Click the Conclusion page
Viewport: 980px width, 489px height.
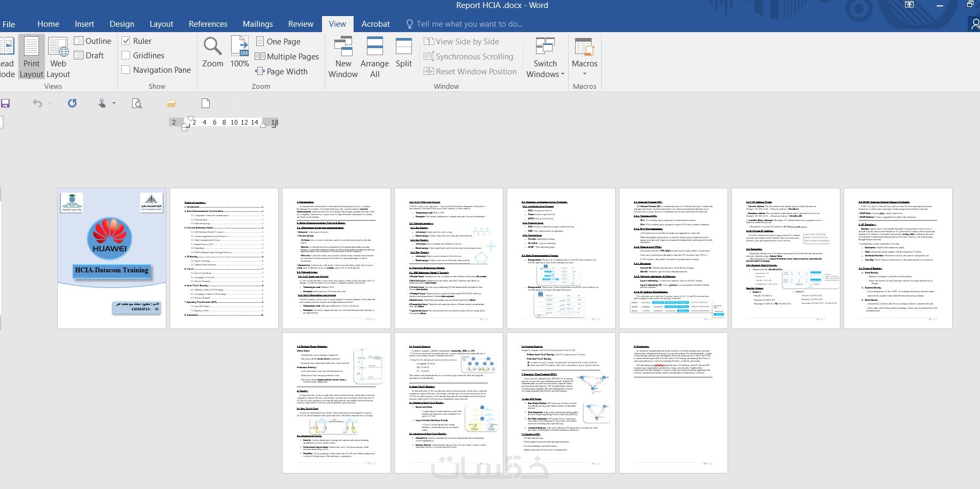(x=673, y=403)
